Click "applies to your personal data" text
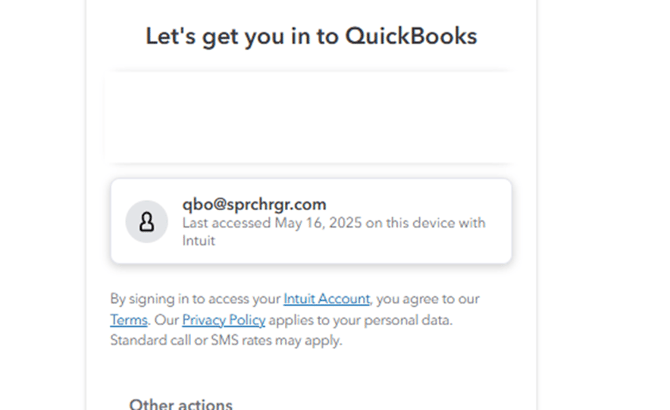Viewport: 670px width, 410px height. click(360, 320)
